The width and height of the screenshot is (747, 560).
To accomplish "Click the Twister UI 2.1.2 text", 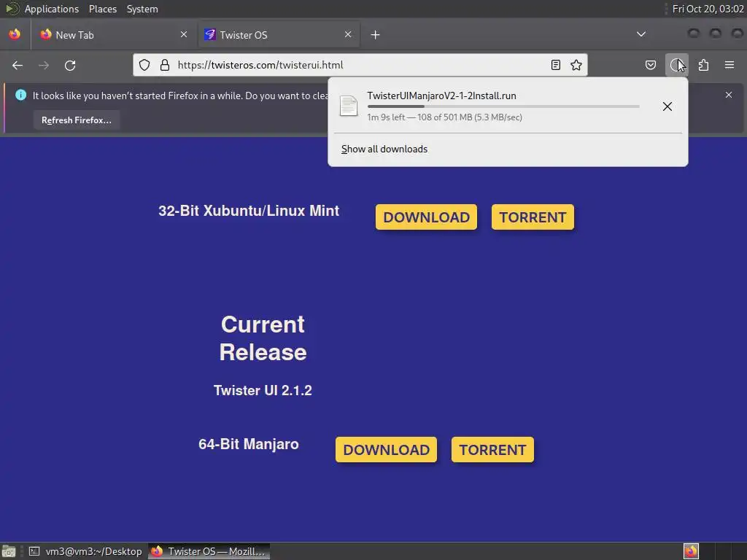I will (x=263, y=391).
